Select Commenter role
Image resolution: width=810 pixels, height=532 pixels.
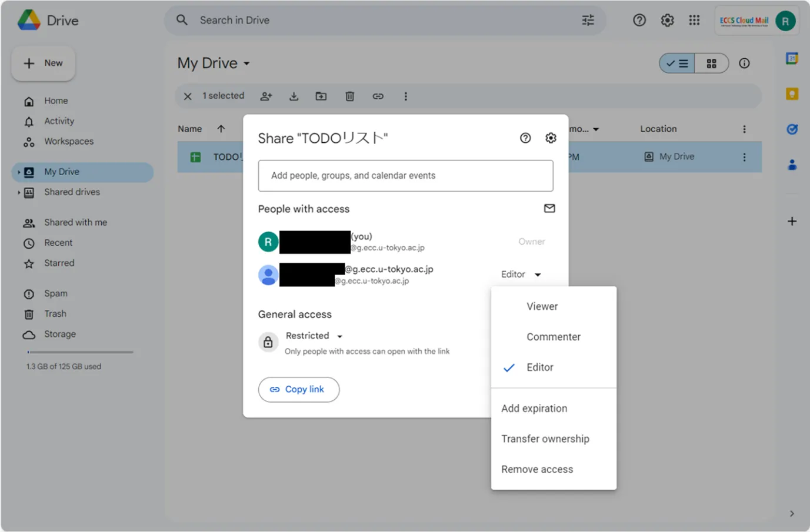554,337
